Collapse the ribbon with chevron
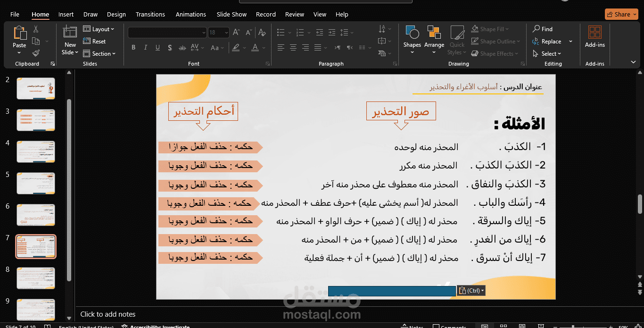 (x=634, y=62)
